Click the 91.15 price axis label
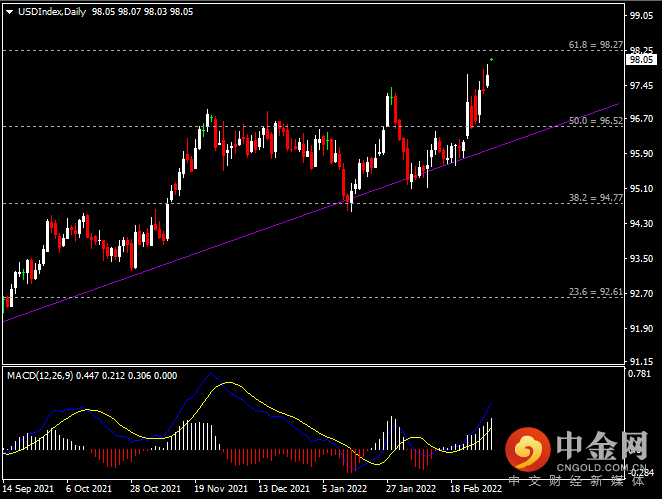Viewport: 662px width, 499px height. (641, 361)
